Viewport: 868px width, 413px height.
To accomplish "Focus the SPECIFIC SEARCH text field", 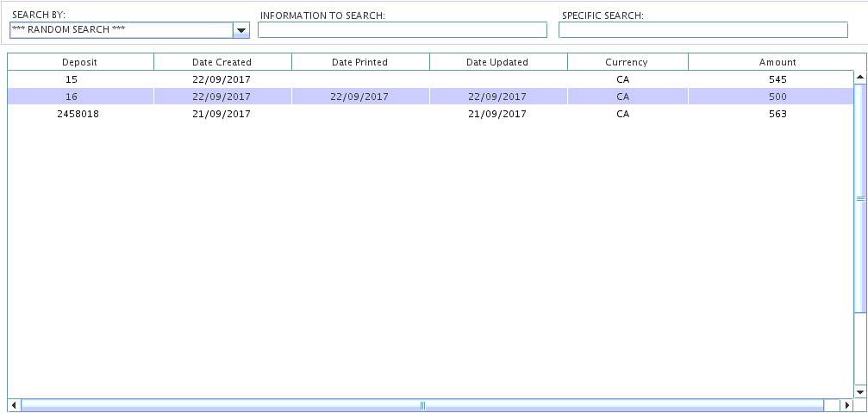I will (703, 30).
